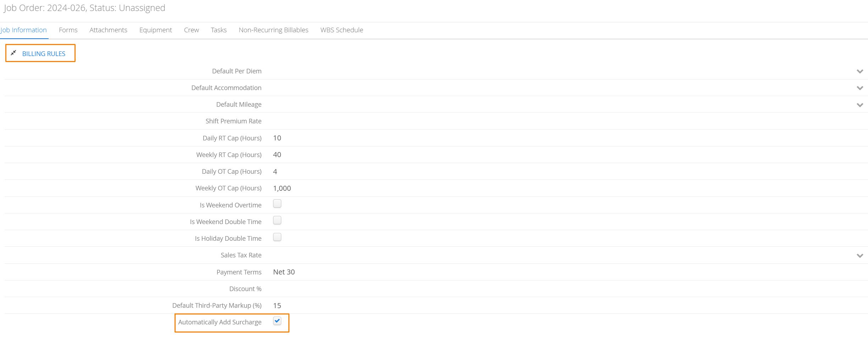Click the Default Accommodation label

(226, 88)
